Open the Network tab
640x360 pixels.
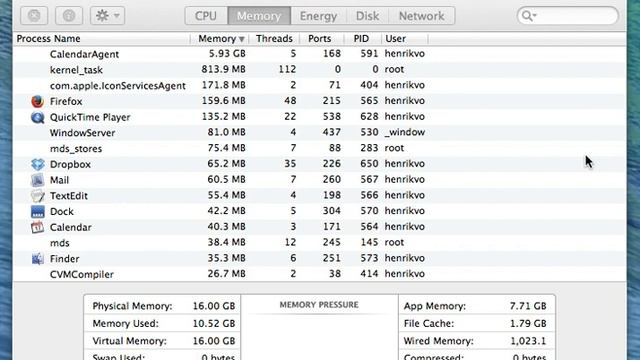point(422,16)
